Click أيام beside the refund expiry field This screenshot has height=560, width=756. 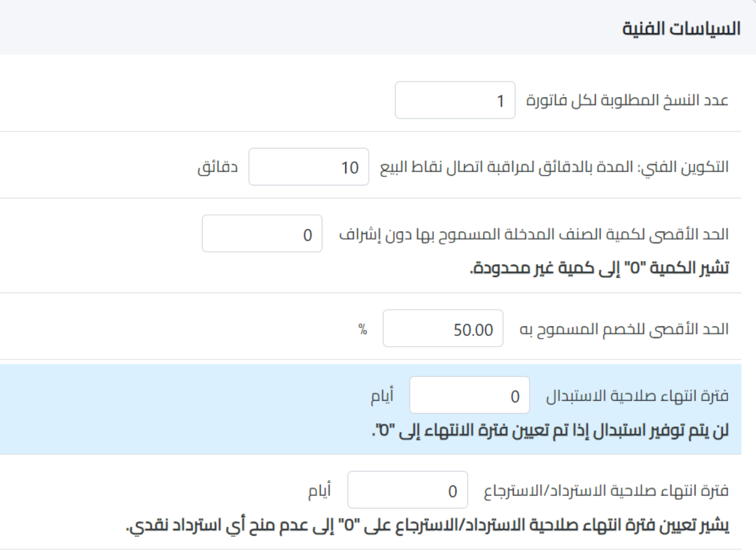coord(320,490)
